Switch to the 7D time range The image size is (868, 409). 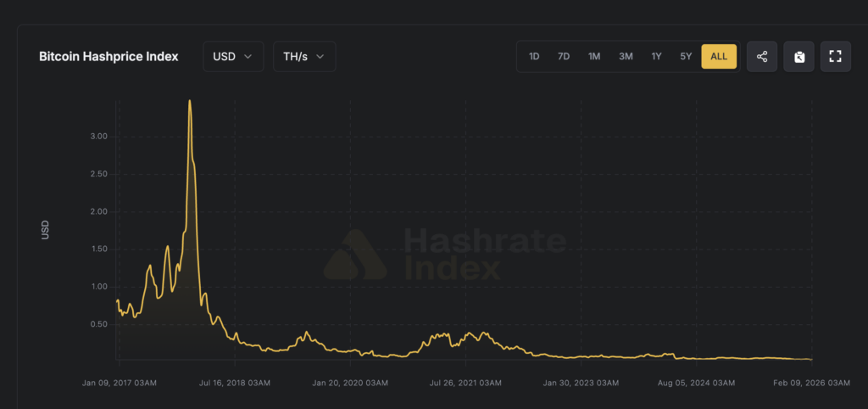(564, 57)
